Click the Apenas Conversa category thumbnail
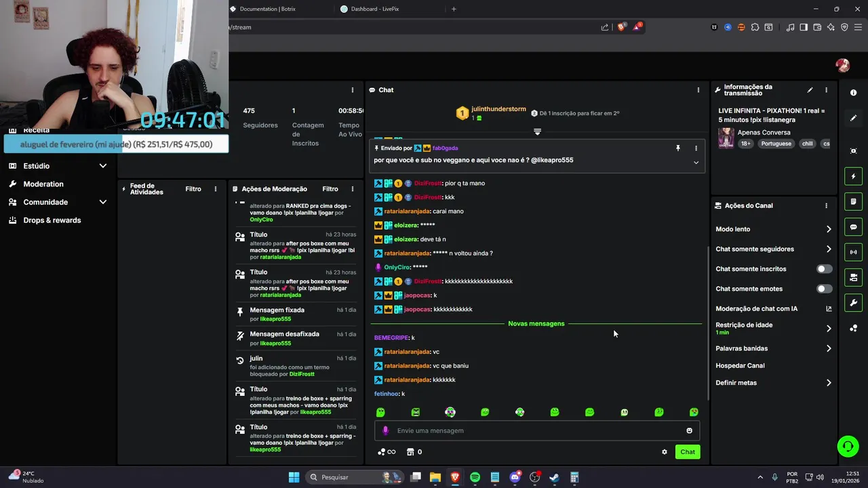This screenshot has height=488, width=868. pyautogui.click(x=726, y=138)
